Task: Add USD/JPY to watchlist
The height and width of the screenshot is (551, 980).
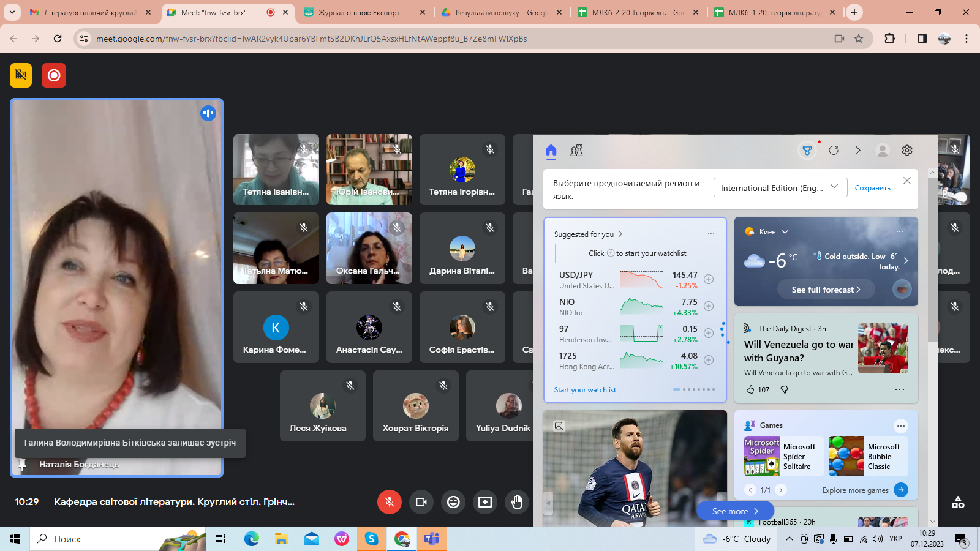Action: 709,279
